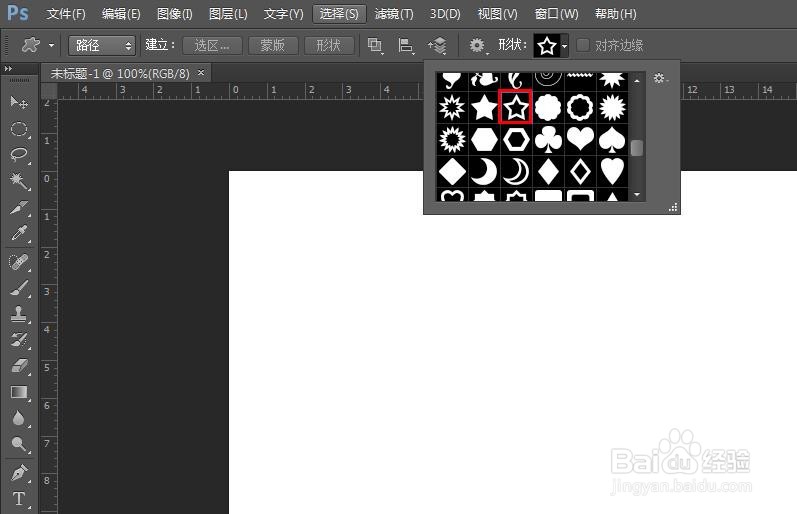This screenshot has height=514, width=797.
Task: Select the Elliptical Marquee tool
Action: coord(19,129)
